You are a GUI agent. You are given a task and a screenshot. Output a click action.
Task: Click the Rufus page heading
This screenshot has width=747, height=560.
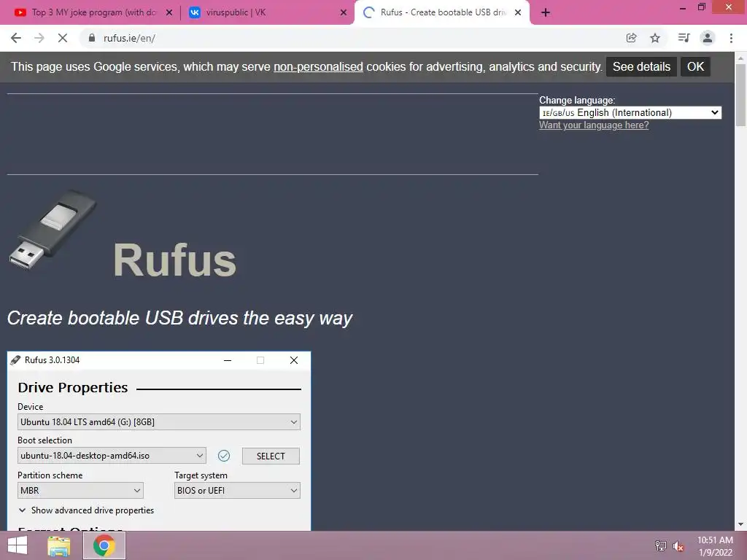click(x=174, y=260)
